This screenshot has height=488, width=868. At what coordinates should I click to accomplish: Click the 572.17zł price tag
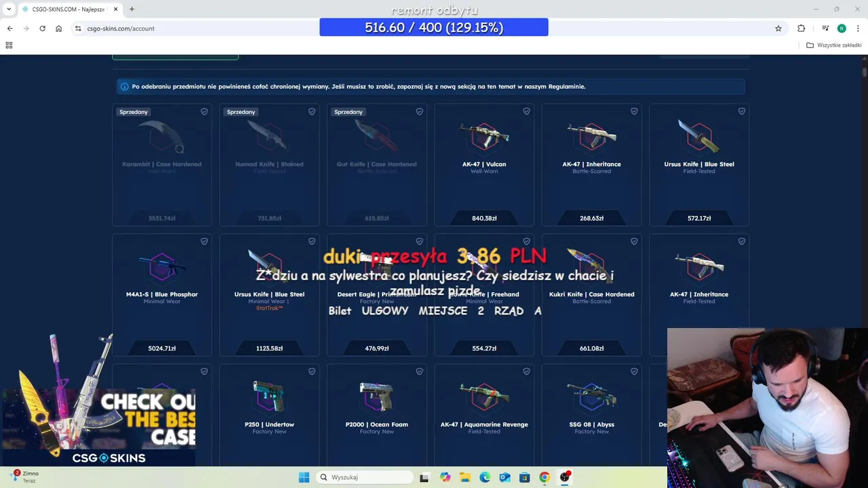(x=699, y=218)
